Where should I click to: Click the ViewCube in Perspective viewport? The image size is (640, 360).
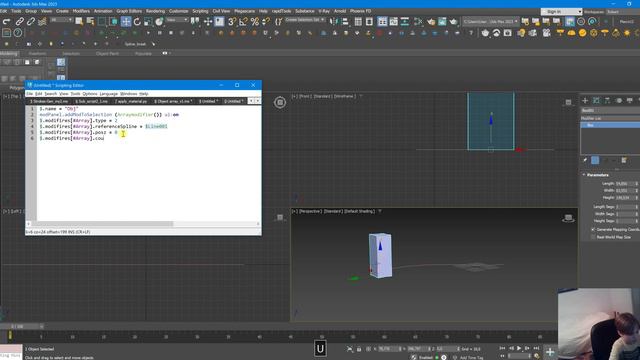568,218
